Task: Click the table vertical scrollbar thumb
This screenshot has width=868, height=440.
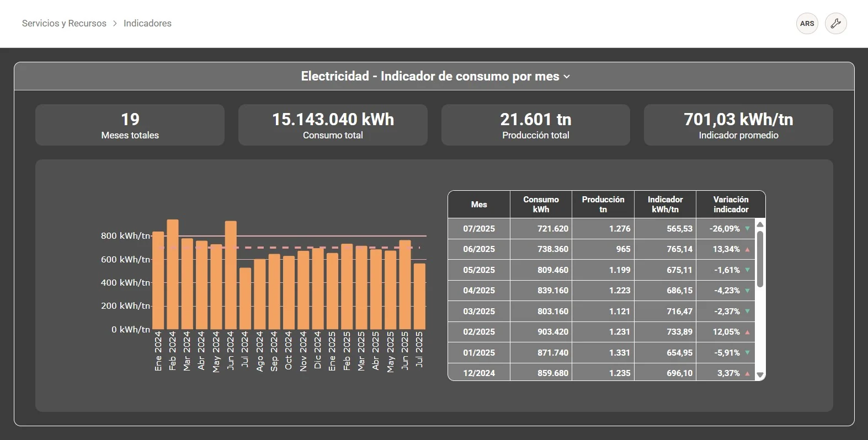Action: pyautogui.click(x=760, y=259)
